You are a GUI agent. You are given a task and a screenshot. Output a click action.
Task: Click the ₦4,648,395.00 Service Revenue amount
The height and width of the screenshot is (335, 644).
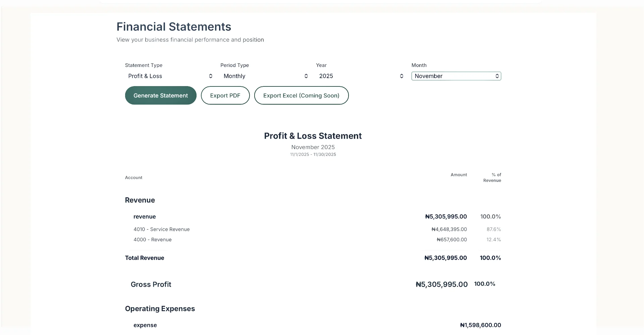(x=449, y=229)
